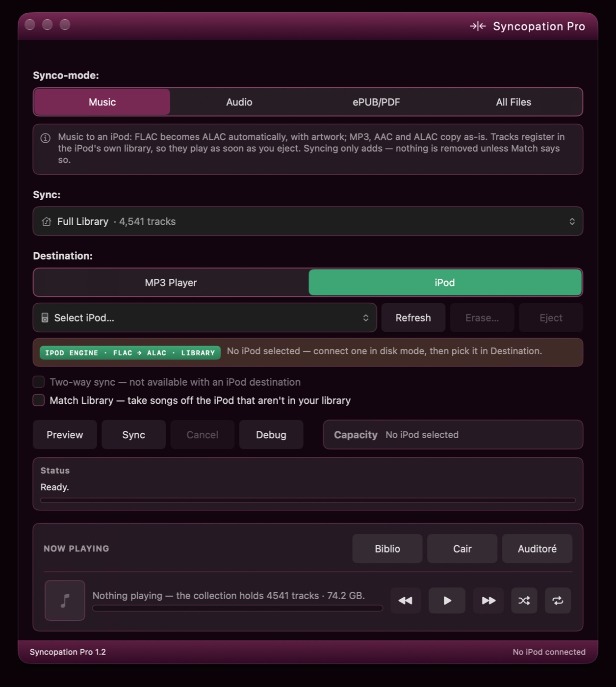Skip to the next track

488,601
